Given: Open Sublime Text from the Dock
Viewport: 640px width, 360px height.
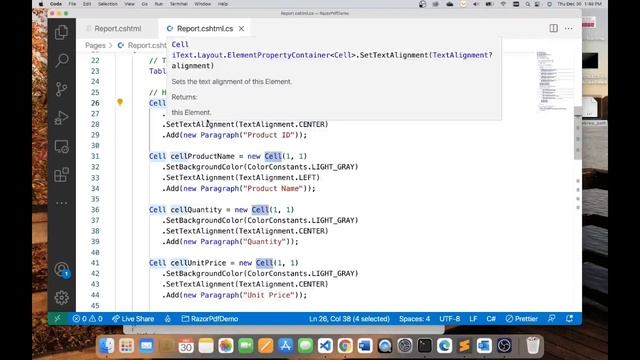Looking at the screenshot, I should click(464, 346).
